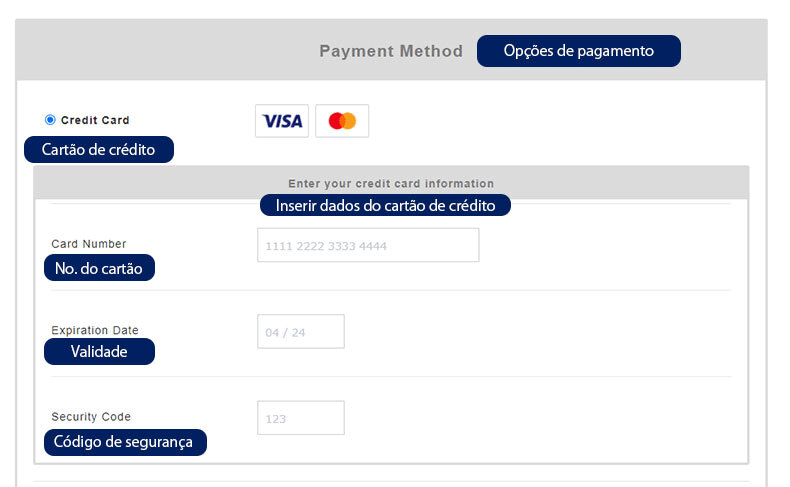790x487 pixels.
Task: Click 'Enter your credit card information' header
Action: click(x=391, y=184)
